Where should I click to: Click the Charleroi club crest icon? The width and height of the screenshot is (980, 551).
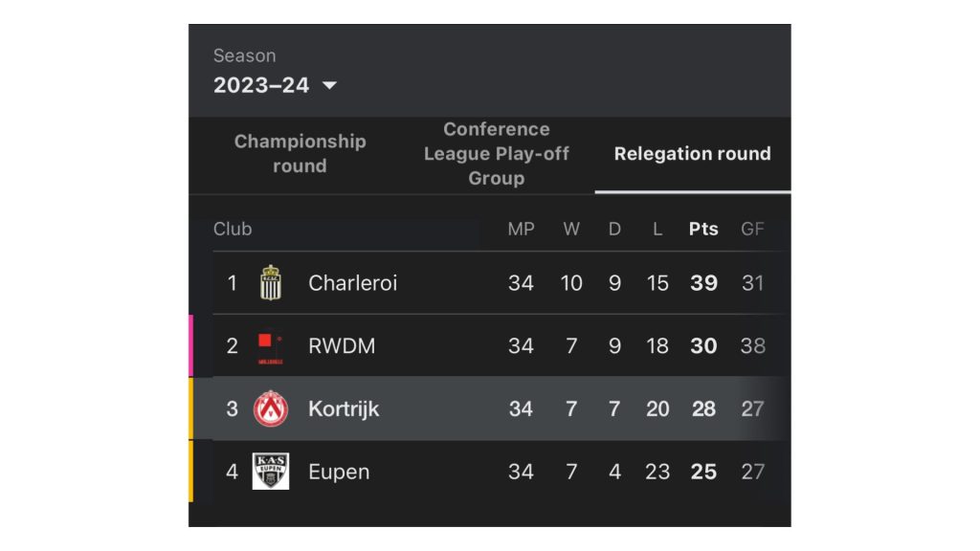(271, 283)
